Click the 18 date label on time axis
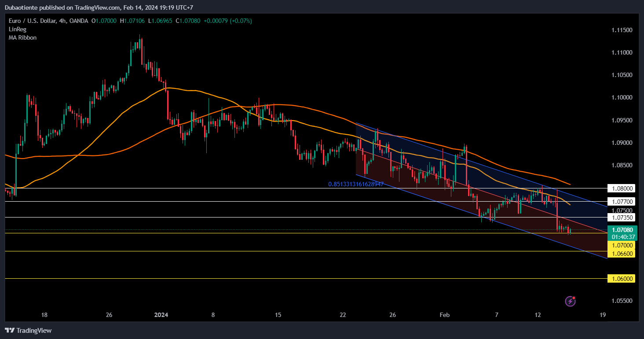This screenshot has height=339, width=644. point(44,315)
